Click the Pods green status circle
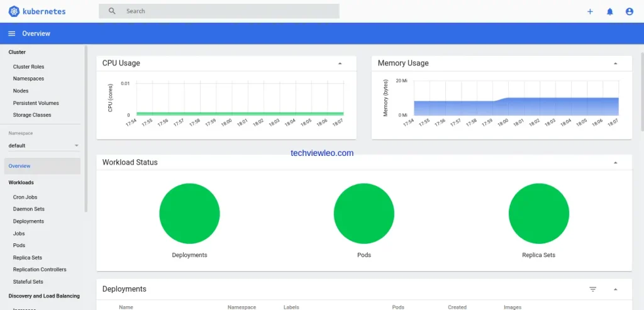 [364, 214]
